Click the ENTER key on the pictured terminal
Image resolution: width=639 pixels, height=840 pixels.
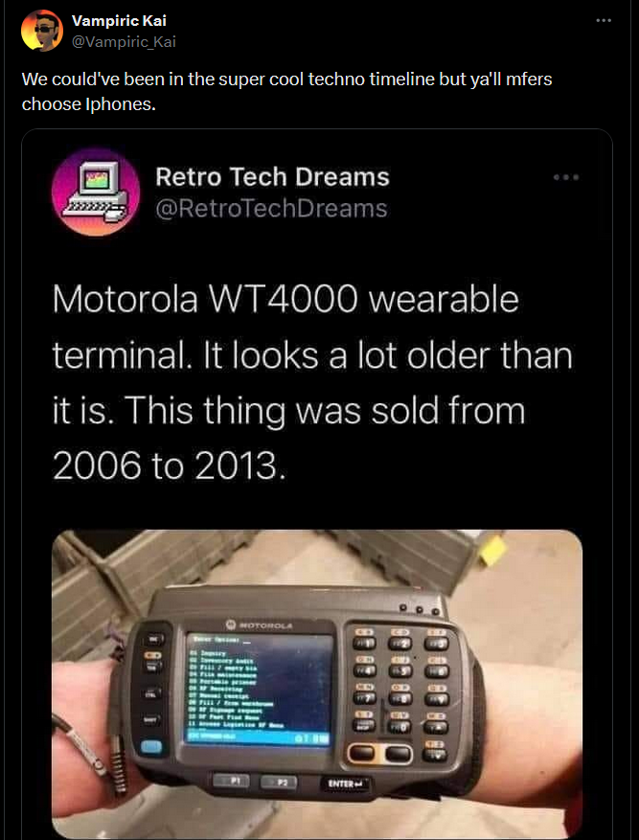click(x=346, y=784)
